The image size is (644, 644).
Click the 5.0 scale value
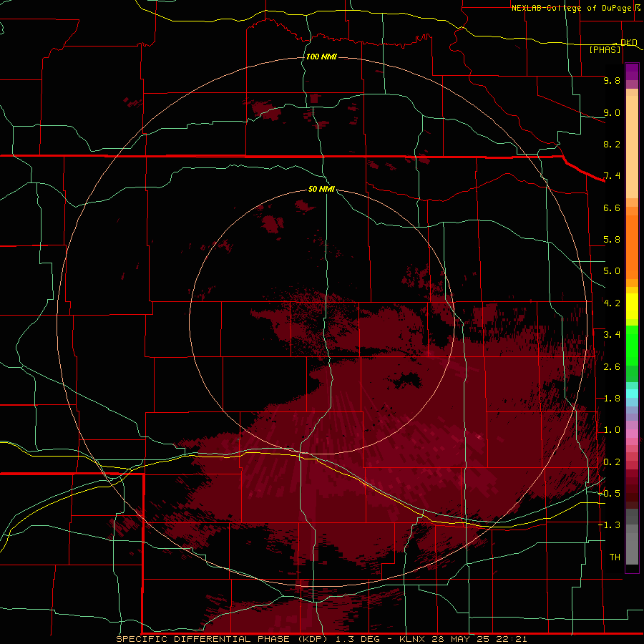point(612,271)
